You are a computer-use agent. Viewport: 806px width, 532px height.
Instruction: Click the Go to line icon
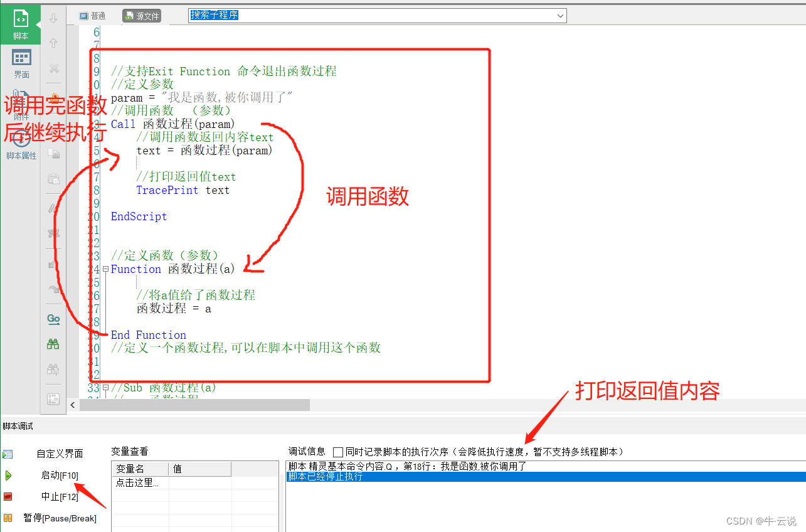(53, 319)
